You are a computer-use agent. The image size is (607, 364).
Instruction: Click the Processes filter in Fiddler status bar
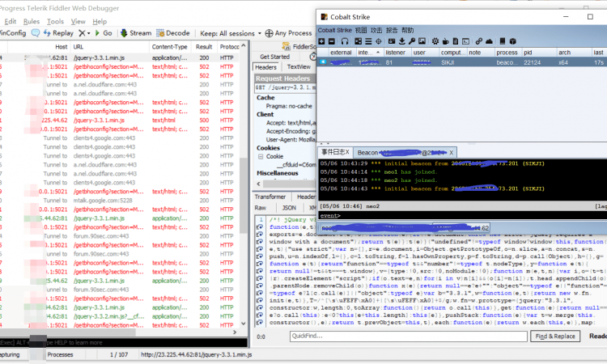click(60, 355)
